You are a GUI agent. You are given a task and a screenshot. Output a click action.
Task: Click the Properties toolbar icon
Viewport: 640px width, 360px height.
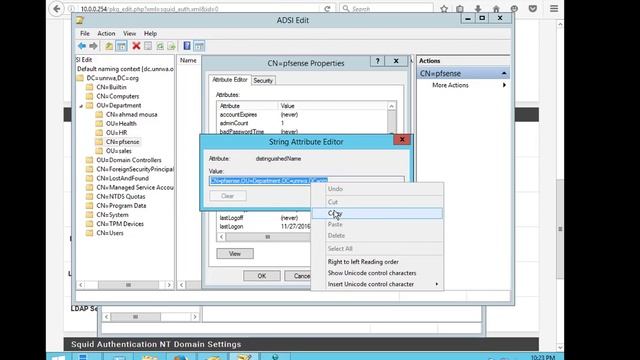[x=148, y=46]
